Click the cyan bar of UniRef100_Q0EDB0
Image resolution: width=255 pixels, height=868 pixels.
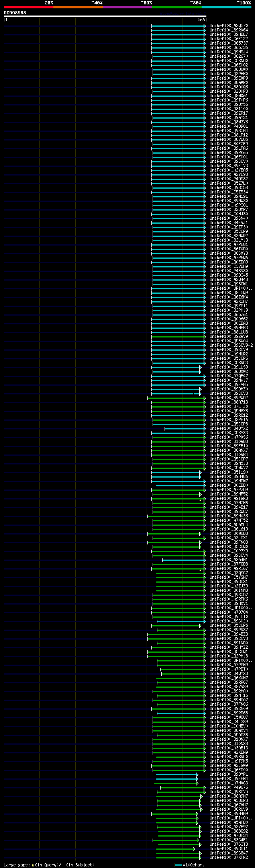coord(180,486)
